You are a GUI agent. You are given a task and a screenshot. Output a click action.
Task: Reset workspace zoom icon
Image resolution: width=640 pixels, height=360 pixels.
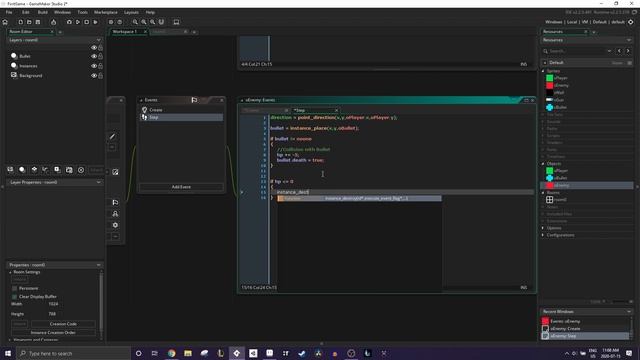[x=153, y=22]
